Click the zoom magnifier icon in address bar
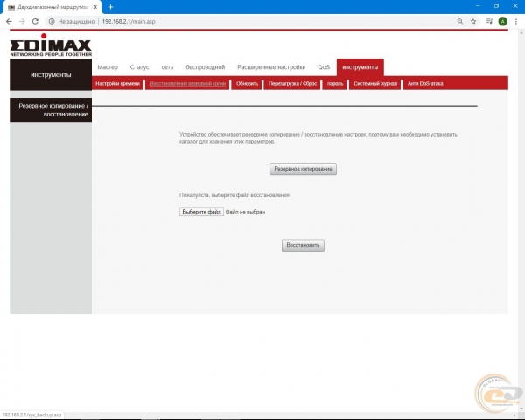 click(460, 21)
